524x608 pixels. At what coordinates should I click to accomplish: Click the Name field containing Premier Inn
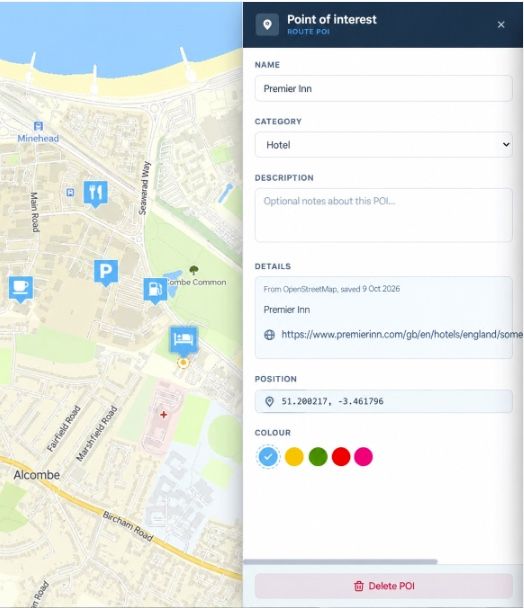(384, 88)
